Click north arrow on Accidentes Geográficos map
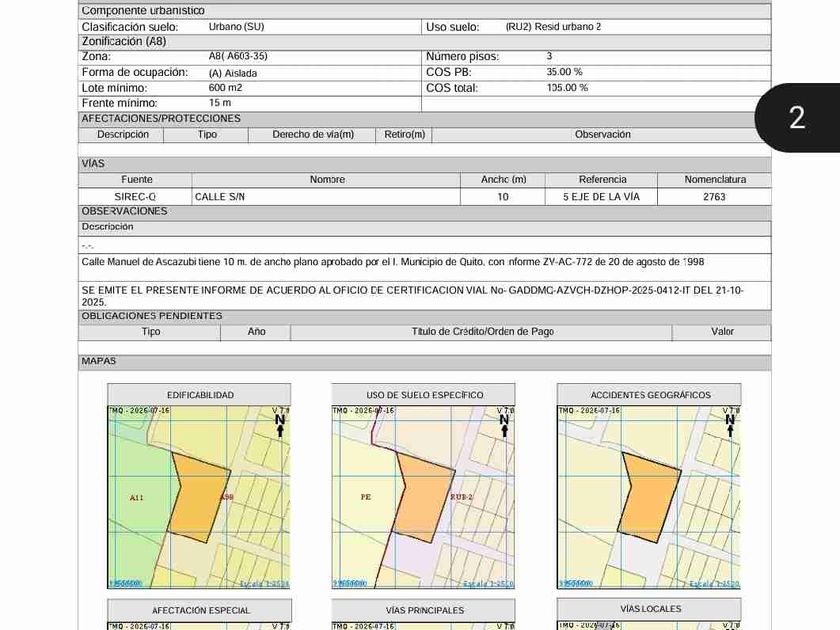The height and width of the screenshot is (630, 840). [730, 426]
